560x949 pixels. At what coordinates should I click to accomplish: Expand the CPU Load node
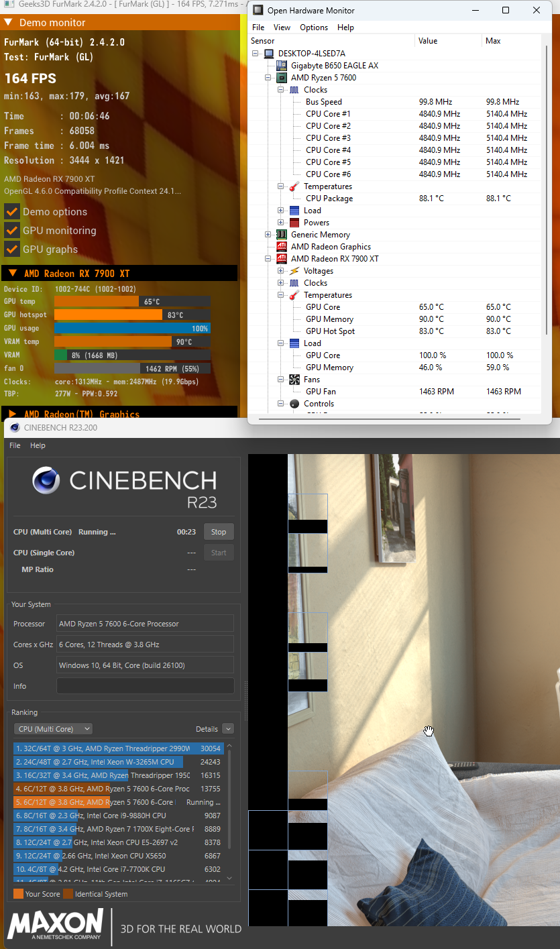pyautogui.click(x=281, y=211)
